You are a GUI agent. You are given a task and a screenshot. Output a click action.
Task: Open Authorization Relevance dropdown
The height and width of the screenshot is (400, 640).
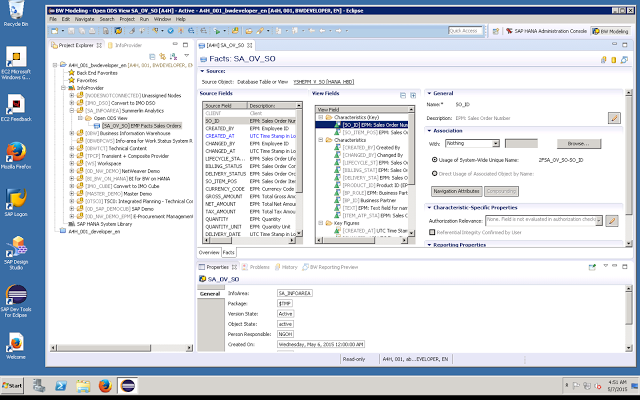598,221
